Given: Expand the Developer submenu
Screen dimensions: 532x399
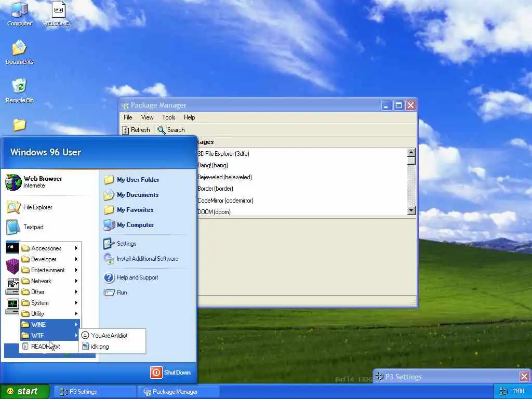Looking at the screenshot, I should pyautogui.click(x=50, y=259).
